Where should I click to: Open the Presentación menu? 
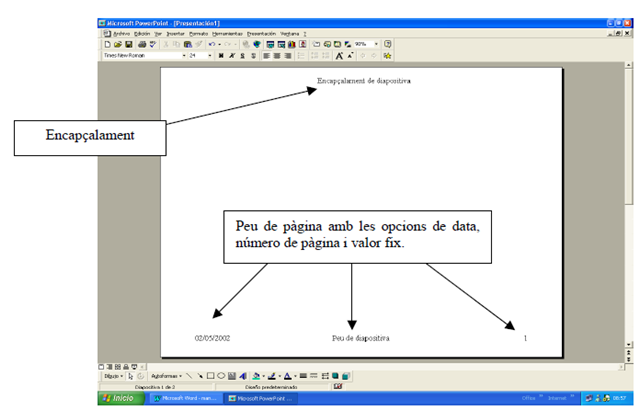(261, 34)
